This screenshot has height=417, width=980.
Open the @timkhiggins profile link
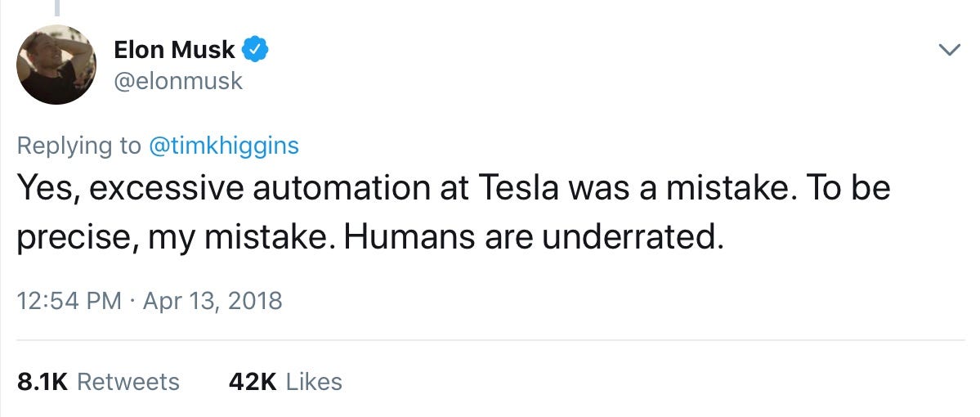(x=224, y=146)
